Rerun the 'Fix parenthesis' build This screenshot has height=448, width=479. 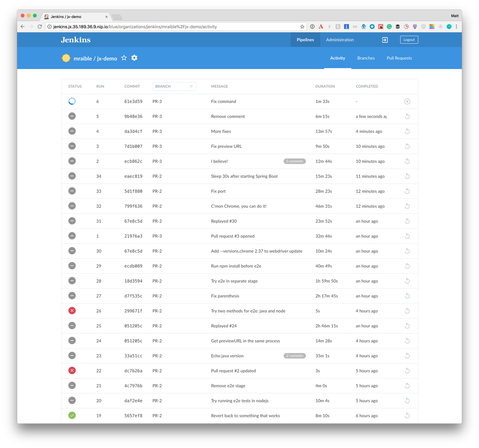point(407,296)
